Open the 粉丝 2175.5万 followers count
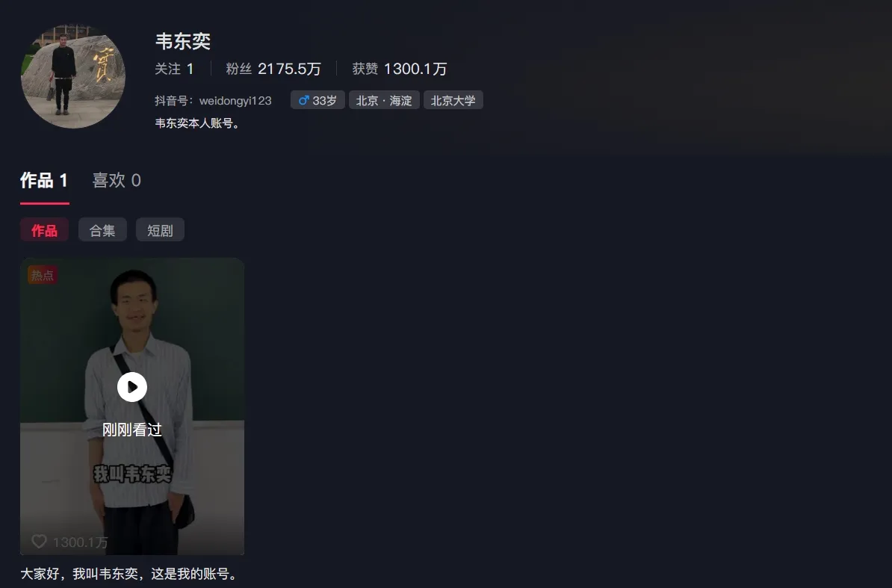 [x=273, y=69]
